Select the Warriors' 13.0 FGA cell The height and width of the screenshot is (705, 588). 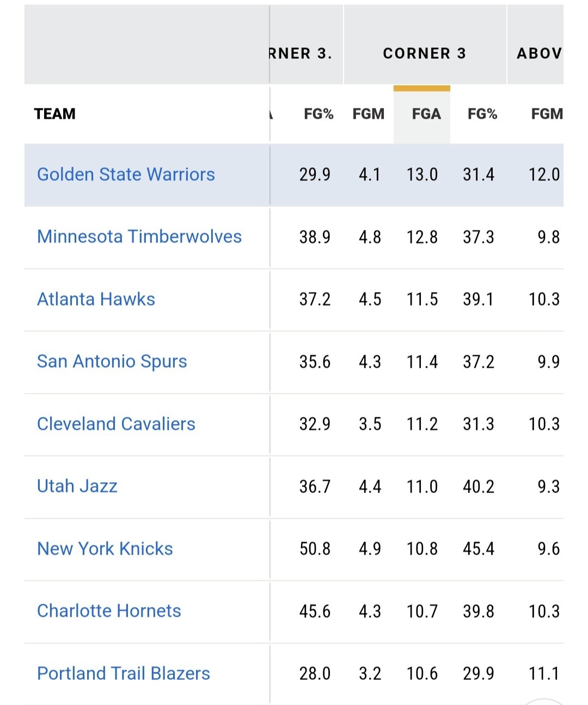point(422,174)
